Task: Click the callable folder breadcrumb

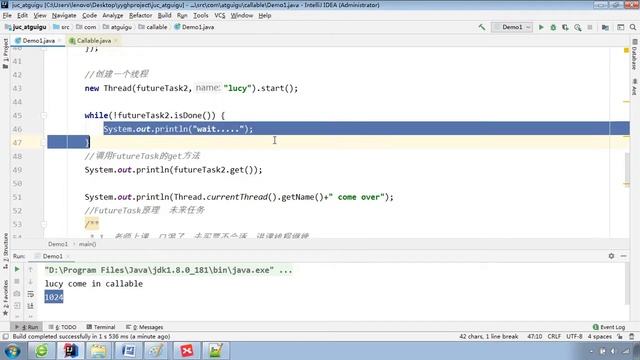Action: click(153, 27)
